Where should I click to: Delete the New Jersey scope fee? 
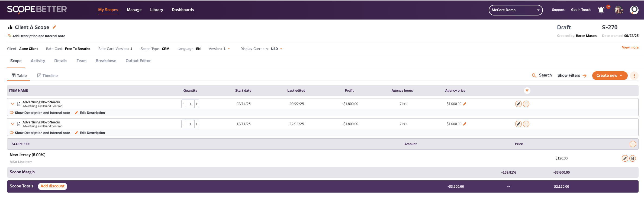[x=632, y=158]
